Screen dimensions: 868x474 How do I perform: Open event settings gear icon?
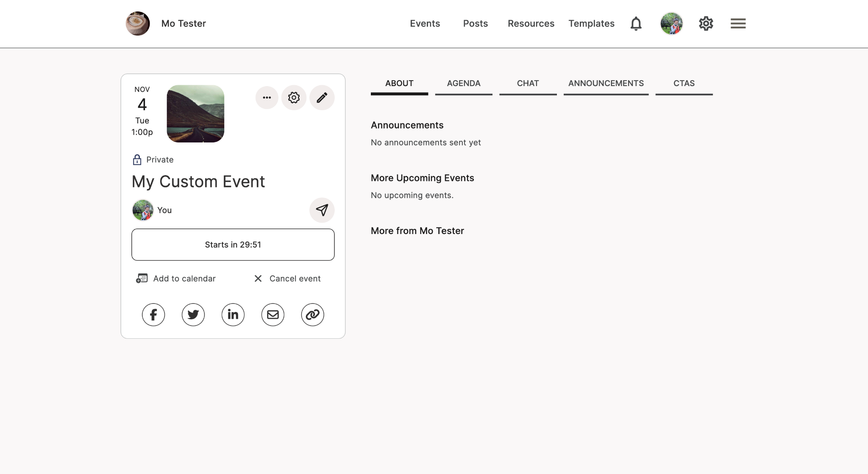[x=294, y=98]
